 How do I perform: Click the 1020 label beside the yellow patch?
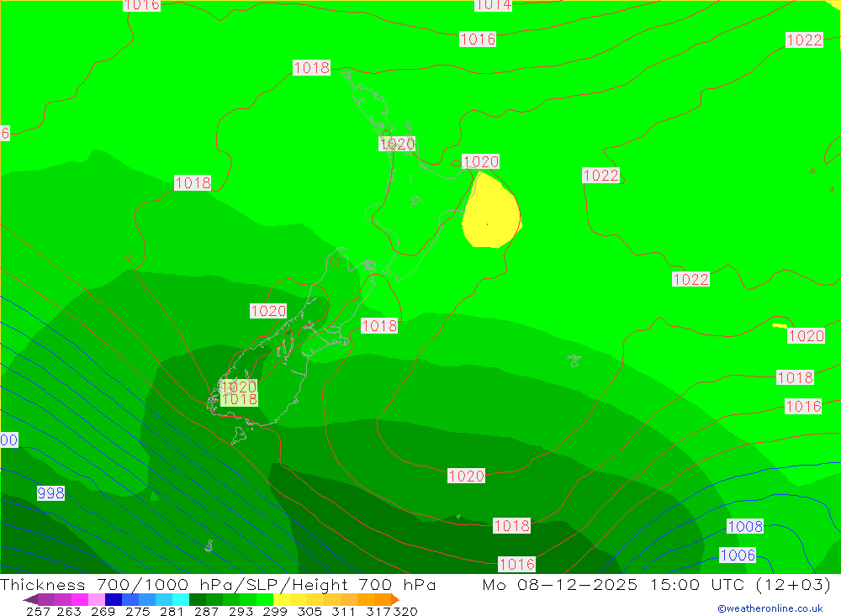480,161
